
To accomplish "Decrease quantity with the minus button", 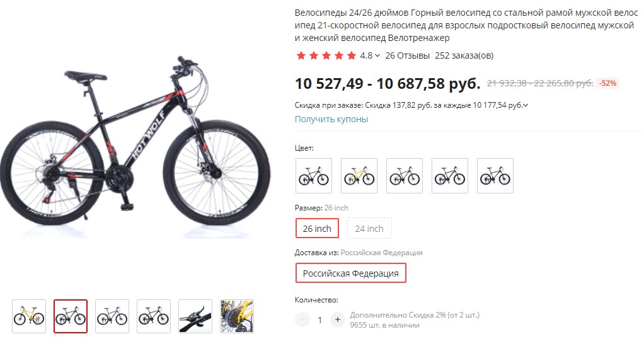I will point(302,319).
